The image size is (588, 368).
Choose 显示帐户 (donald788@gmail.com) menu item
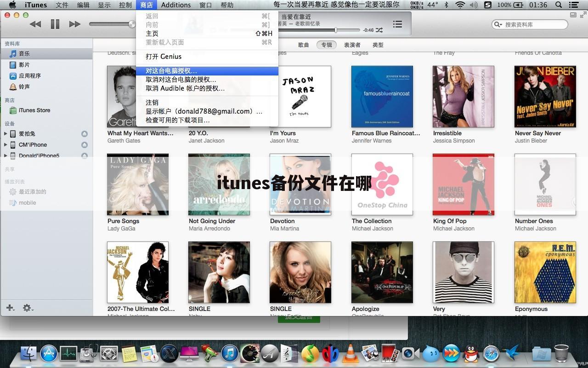coord(207,111)
